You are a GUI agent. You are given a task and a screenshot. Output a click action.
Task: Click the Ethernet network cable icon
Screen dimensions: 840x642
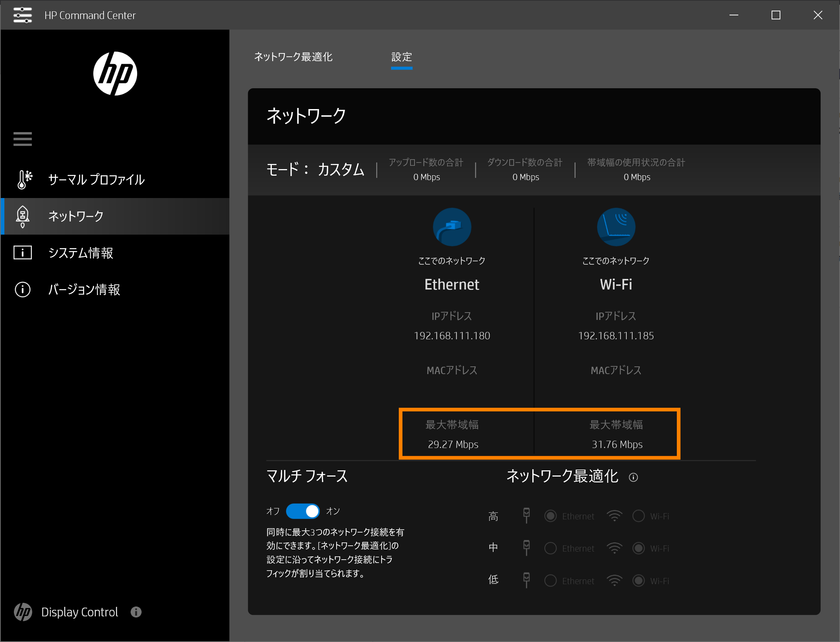pos(452,227)
